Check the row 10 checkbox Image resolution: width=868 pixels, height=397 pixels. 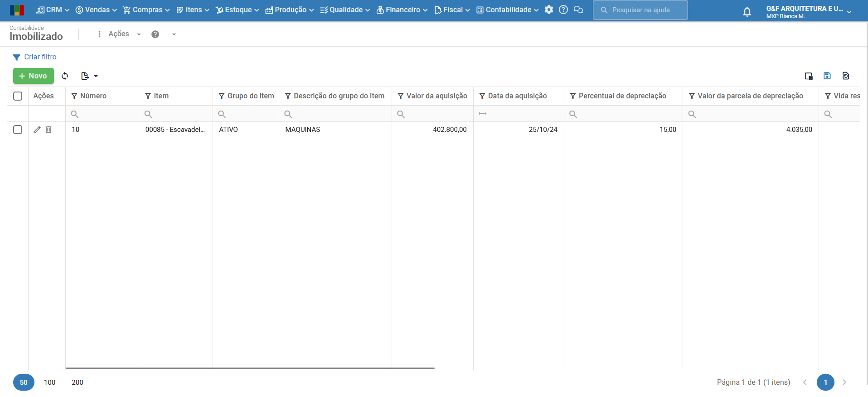[x=18, y=130]
